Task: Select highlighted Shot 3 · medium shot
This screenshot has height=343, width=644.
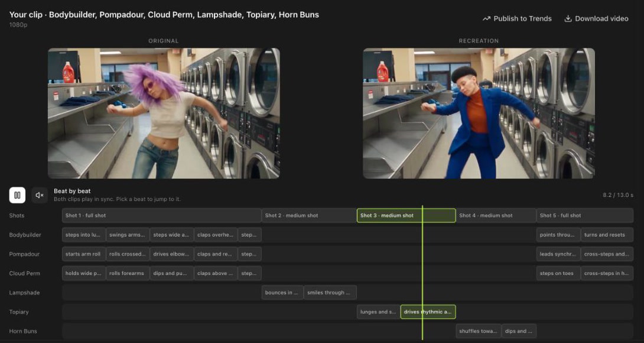Action: 406,215
